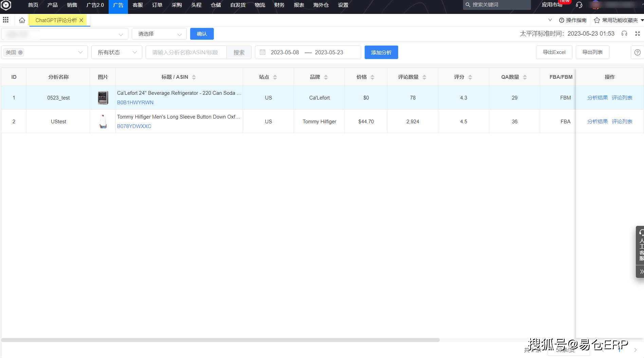644x358 pixels.
Task: Open ASIN link B078YDWXXC
Action: click(x=134, y=126)
